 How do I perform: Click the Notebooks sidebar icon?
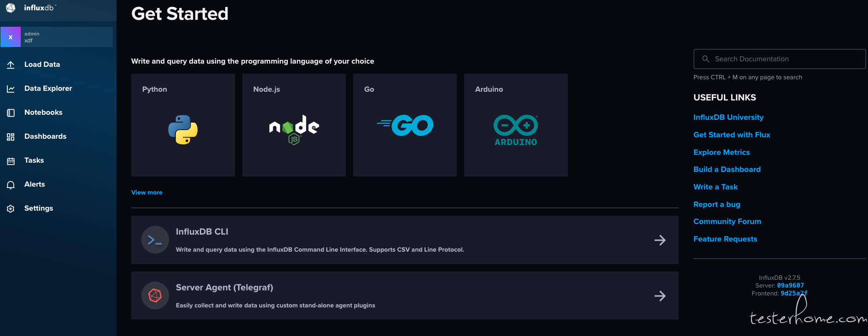click(x=11, y=112)
